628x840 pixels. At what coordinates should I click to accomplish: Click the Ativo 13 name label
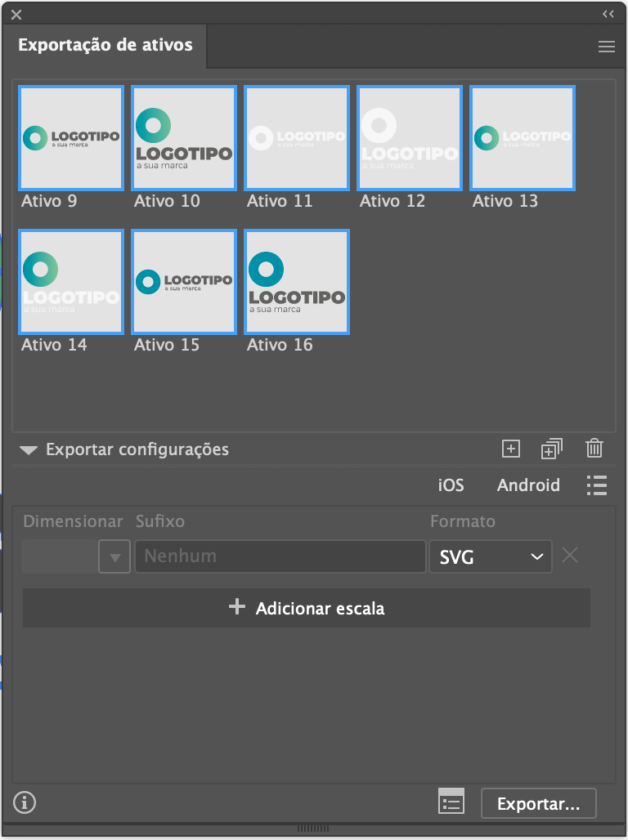coord(505,202)
